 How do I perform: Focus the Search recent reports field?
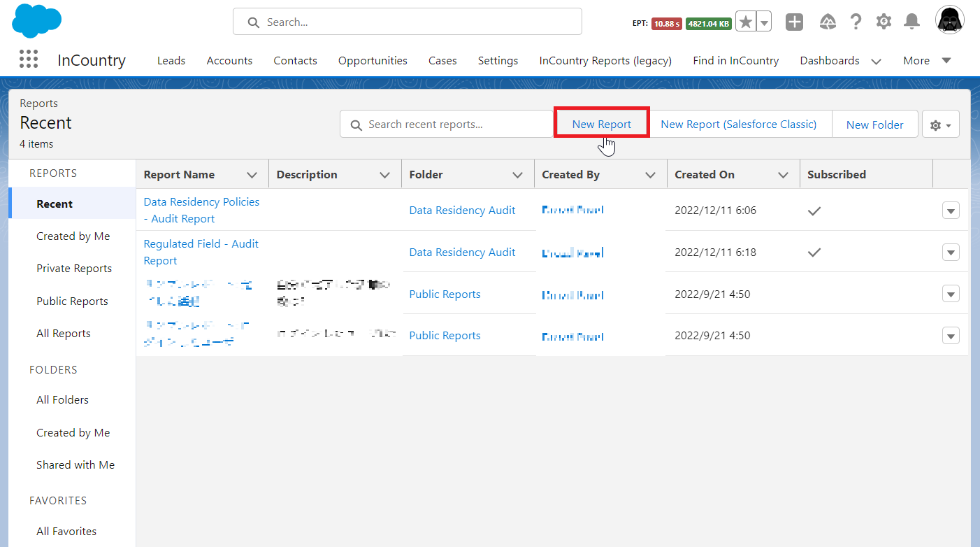[447, 125]
